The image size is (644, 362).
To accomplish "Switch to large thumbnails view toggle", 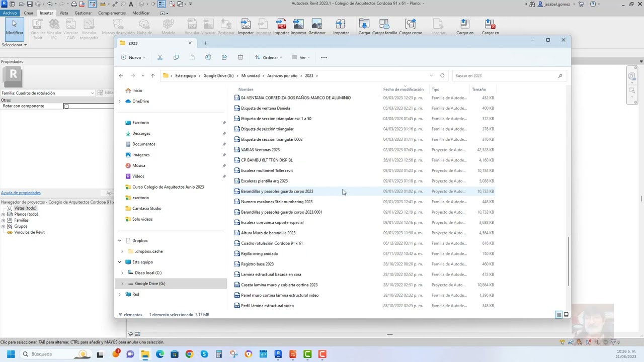I will tap(566, 315).
